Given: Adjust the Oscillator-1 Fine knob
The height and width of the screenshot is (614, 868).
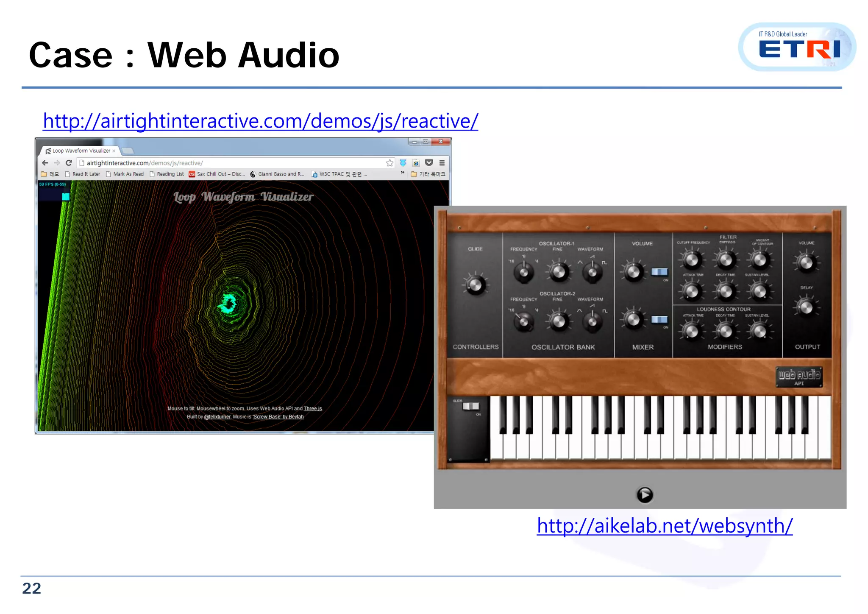Looking at the screenshot, I should (x=559, y=272).
